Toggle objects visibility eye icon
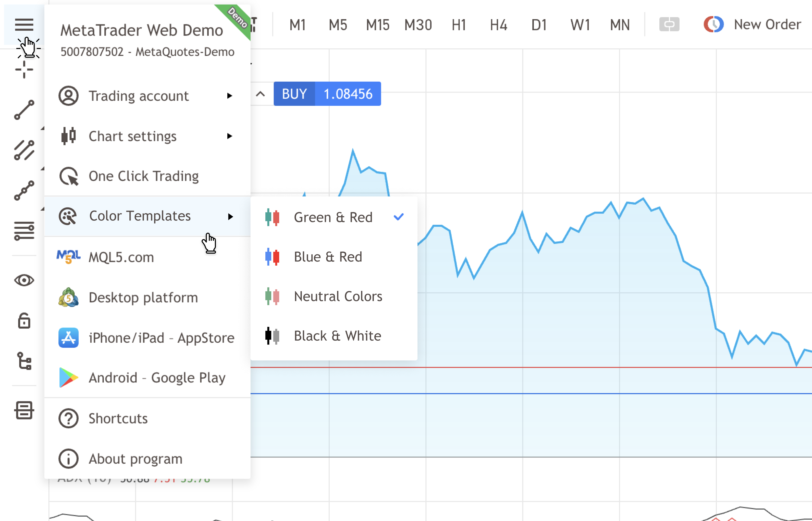This screenshot has height=521, width=812. tap(24, 280)
